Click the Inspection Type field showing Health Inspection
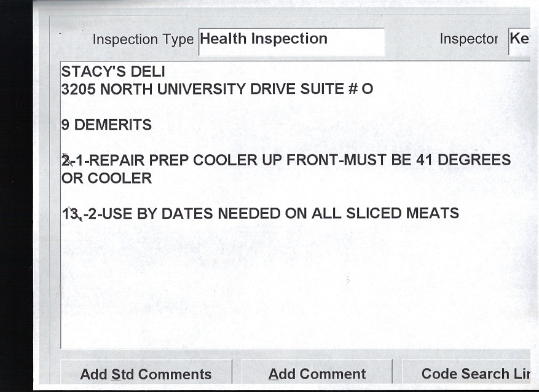 (291, 40)
